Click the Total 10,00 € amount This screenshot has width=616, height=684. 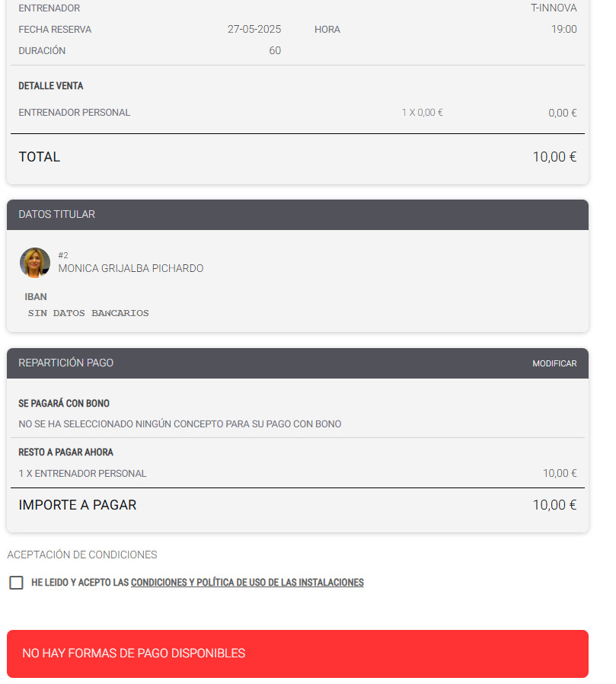tap(554, 157)
